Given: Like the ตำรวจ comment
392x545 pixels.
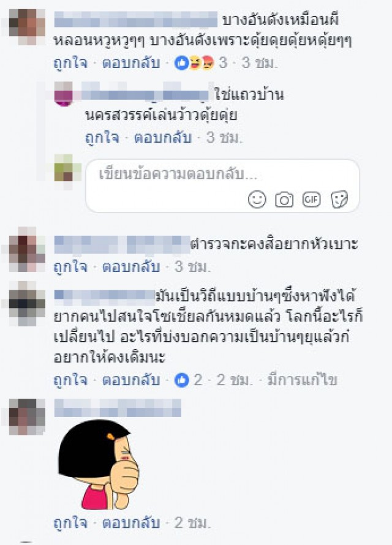Looking at the screenshot, I should (70, 266).
